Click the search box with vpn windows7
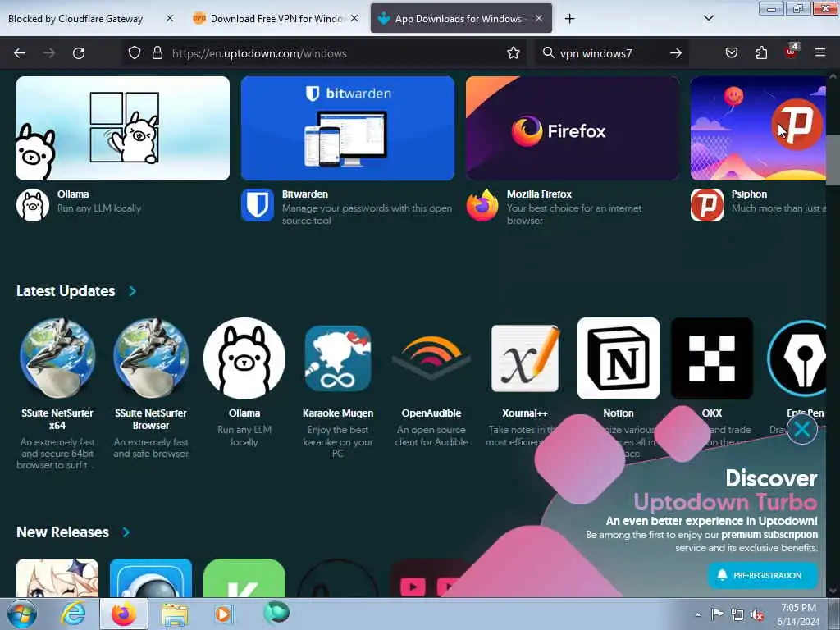This screenshot has height=630, width=840. click(610, 53)
